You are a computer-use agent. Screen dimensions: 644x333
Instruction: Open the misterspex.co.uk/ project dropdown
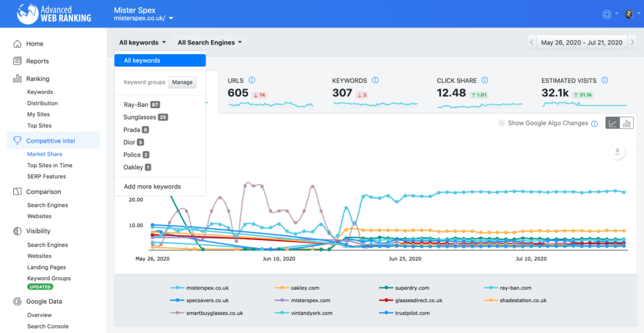[x=144, y=18]
